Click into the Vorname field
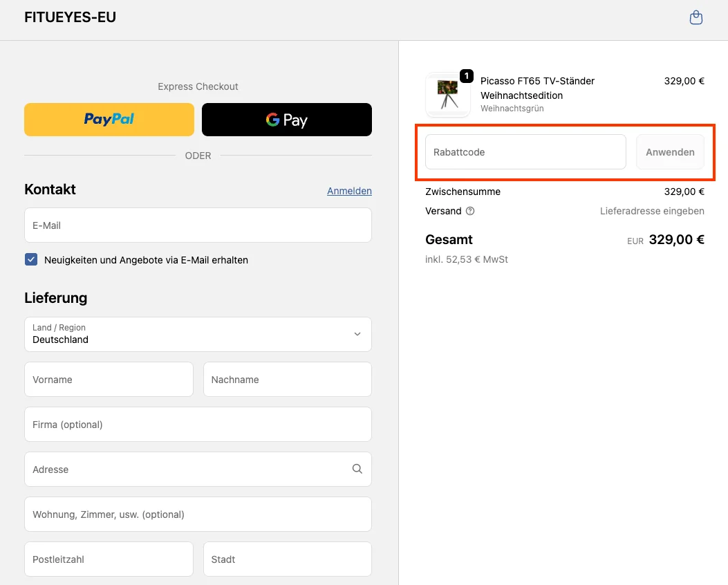The image size is (728, 585). (109, 380)
